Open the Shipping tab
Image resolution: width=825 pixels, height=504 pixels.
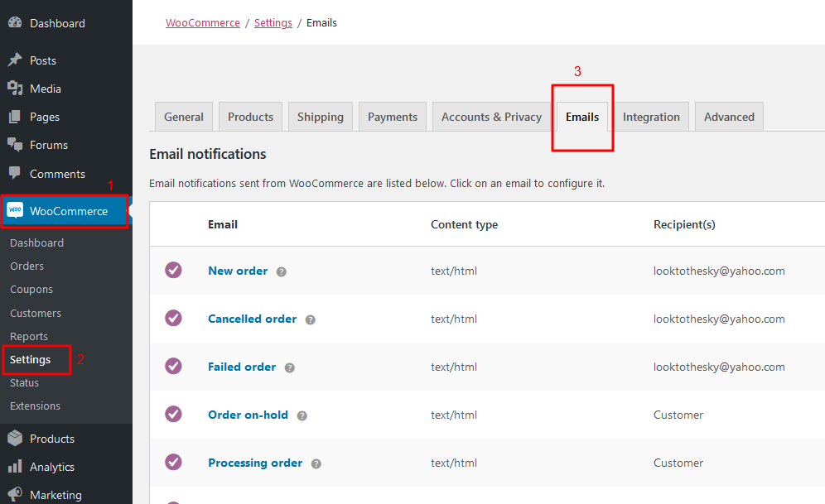point(321,117)
